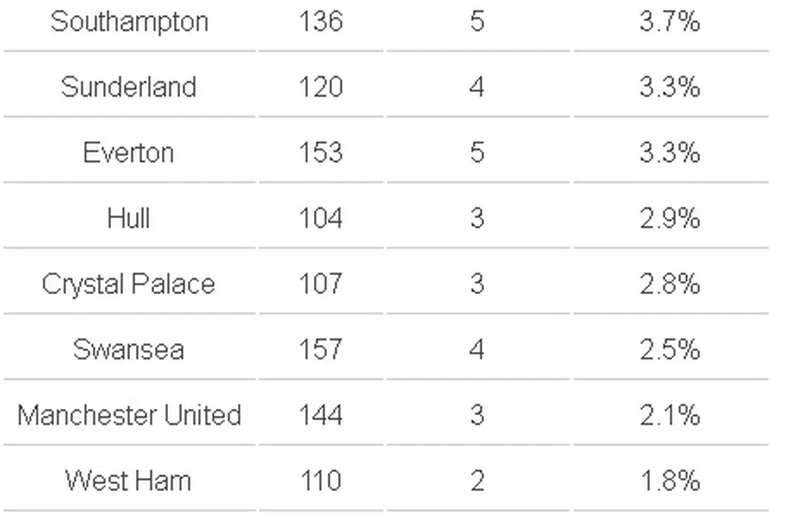Click the Crystal Palace team name

tap(128, 284)
